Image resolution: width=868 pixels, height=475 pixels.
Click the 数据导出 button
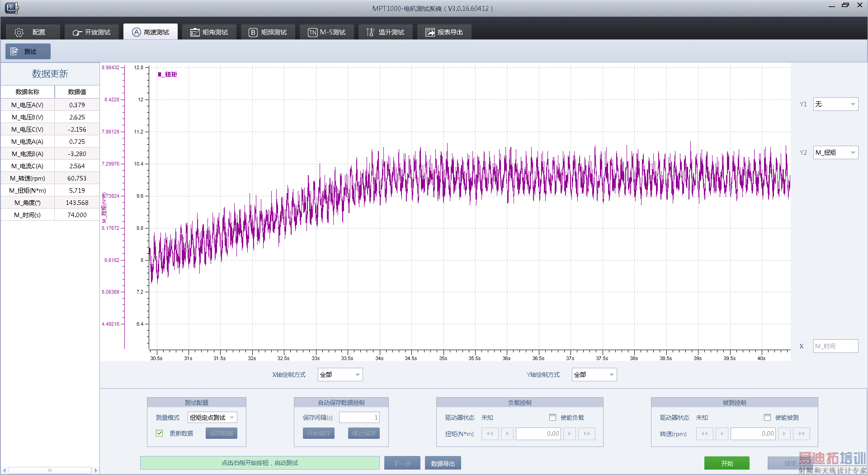(x=443, y=464)
